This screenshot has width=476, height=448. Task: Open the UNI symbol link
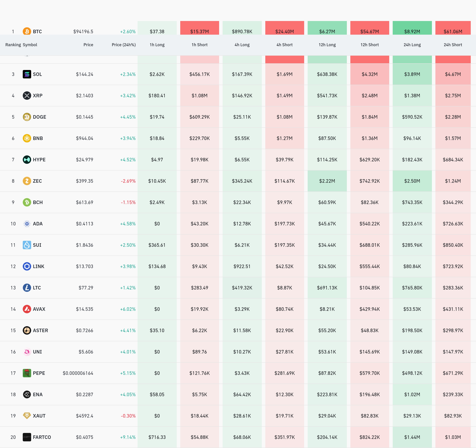pos(37,352)
